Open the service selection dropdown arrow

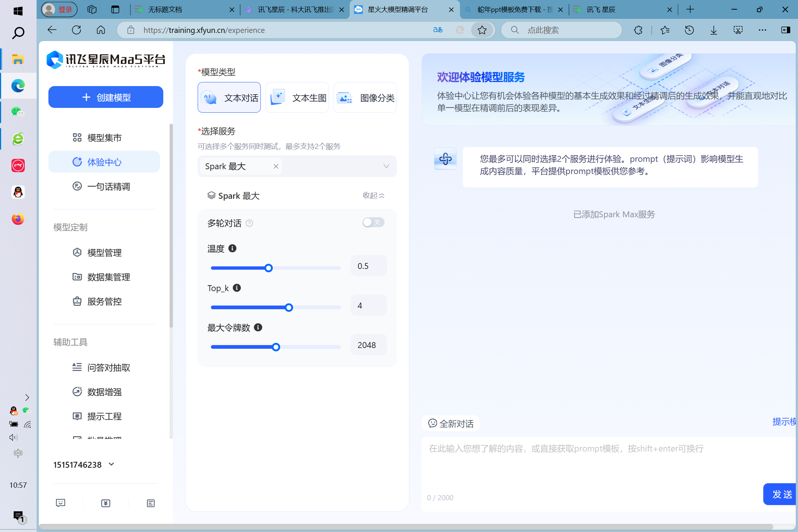386,166
